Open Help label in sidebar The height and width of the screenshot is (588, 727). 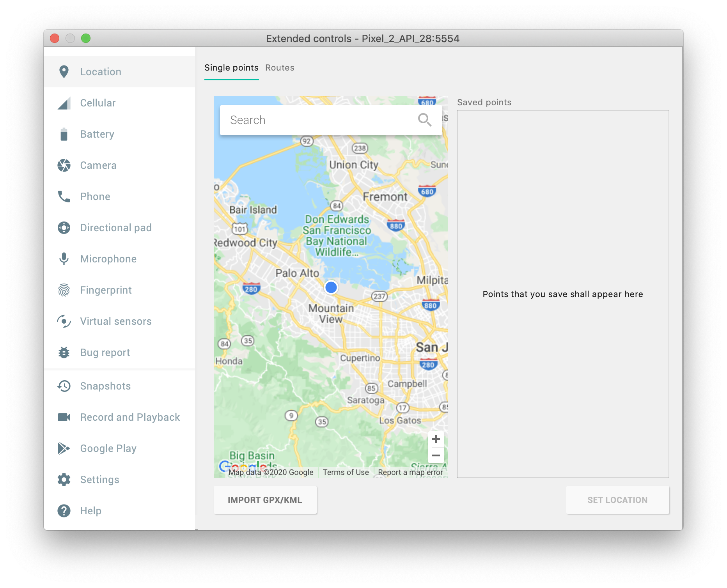90,511
